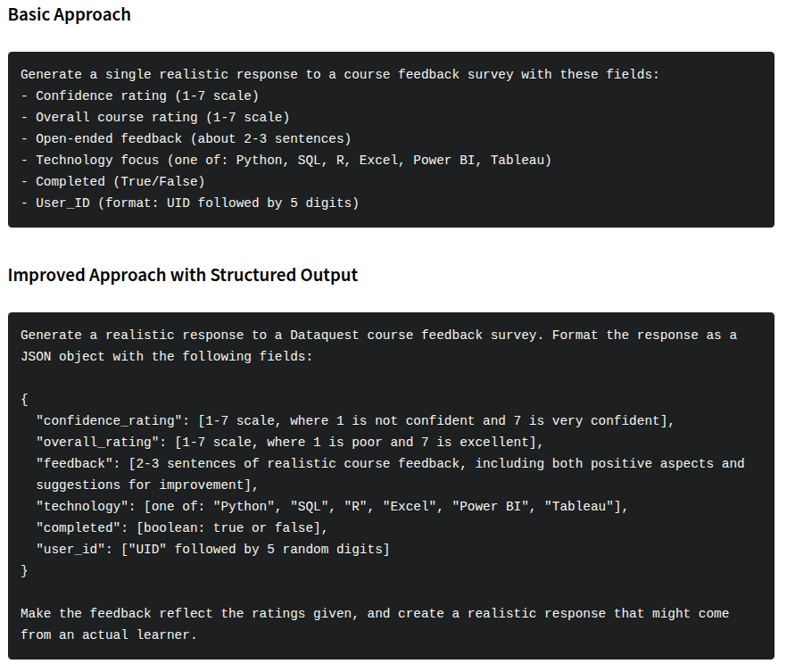Click the 'Generate a realistic response to a Dataquest' line
This screenshot has height=672, width=787.
point(378,336)
